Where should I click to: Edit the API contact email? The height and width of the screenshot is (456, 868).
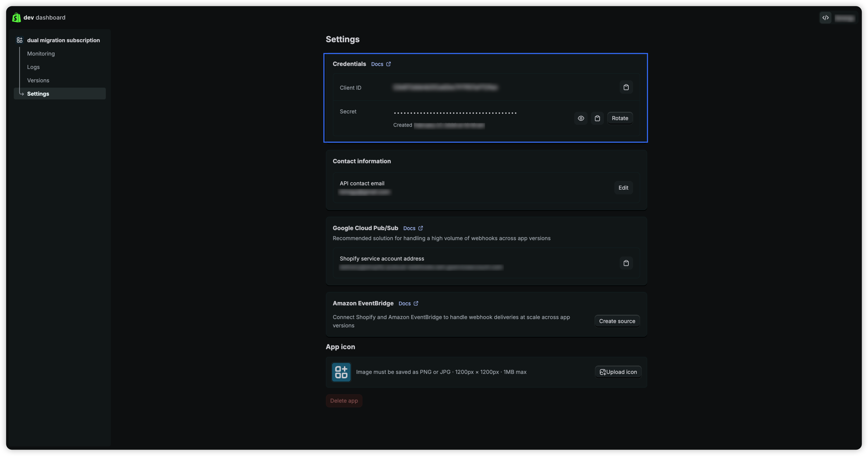[623, 188]
